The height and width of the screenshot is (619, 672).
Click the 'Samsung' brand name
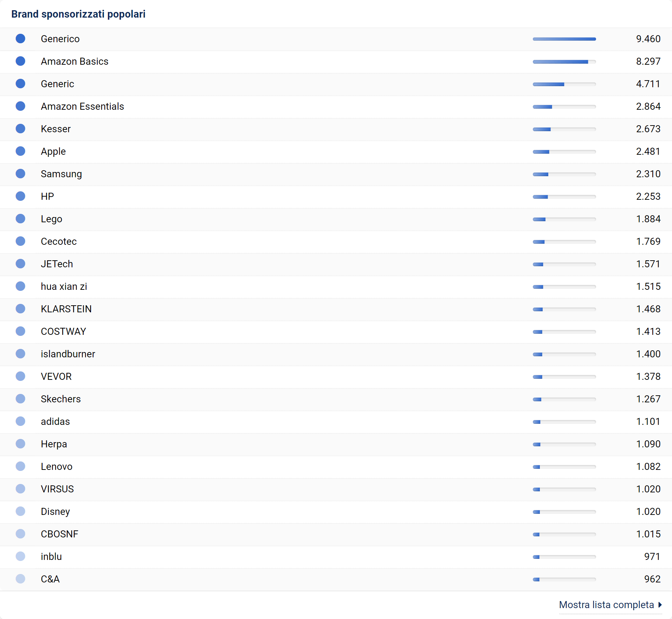coord(61,174)
